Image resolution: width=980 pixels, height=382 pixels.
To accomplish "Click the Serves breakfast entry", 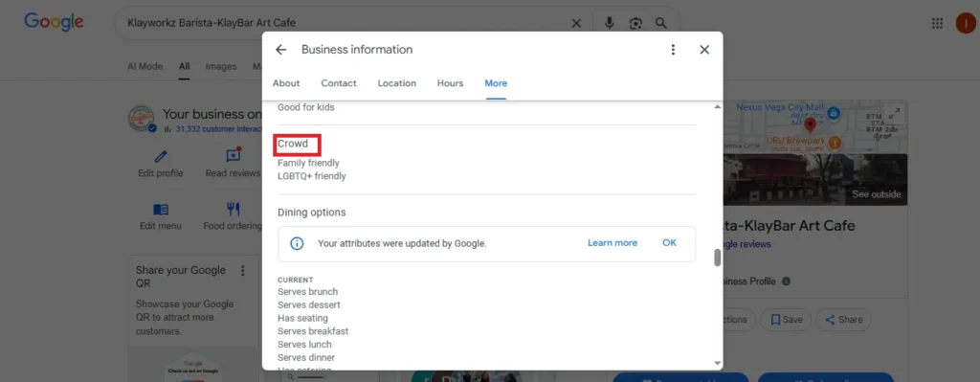I will click(x=313, y=331).
